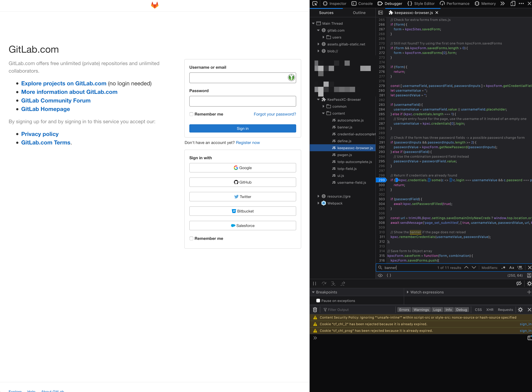Click the pretty print braces icon

click(x=389, y=275)
